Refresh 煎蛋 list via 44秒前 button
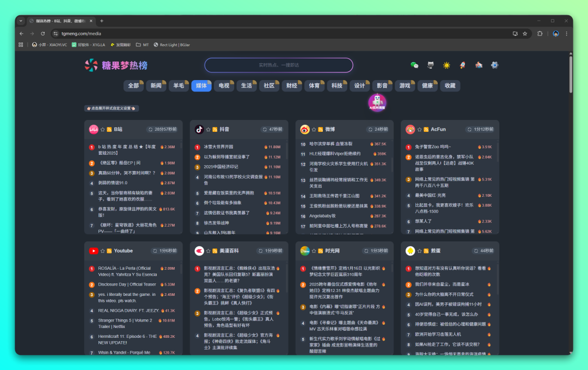The width and height of the screenshot is (588, 370). pyautogui.click(x=484, y=251)
